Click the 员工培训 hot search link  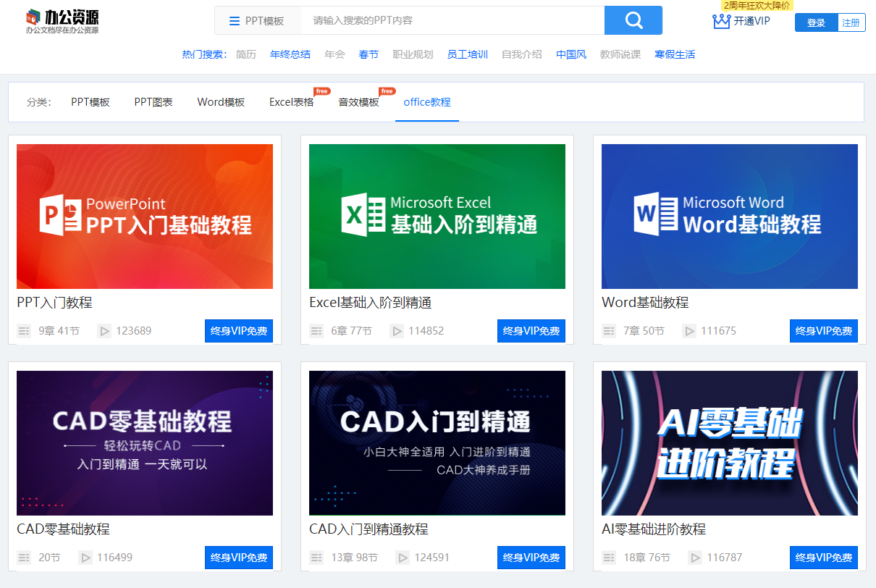[468, 54]
